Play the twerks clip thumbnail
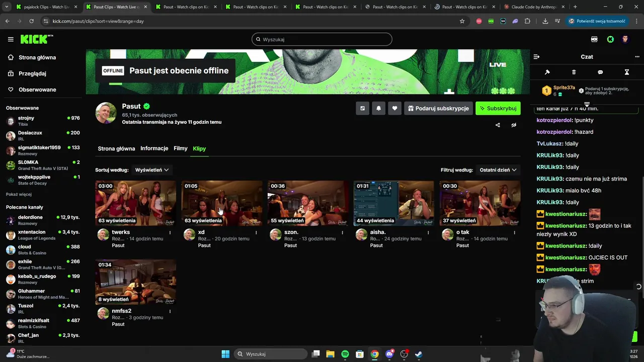The width and height of the screenshot is (644, 362). click(136, 203)
